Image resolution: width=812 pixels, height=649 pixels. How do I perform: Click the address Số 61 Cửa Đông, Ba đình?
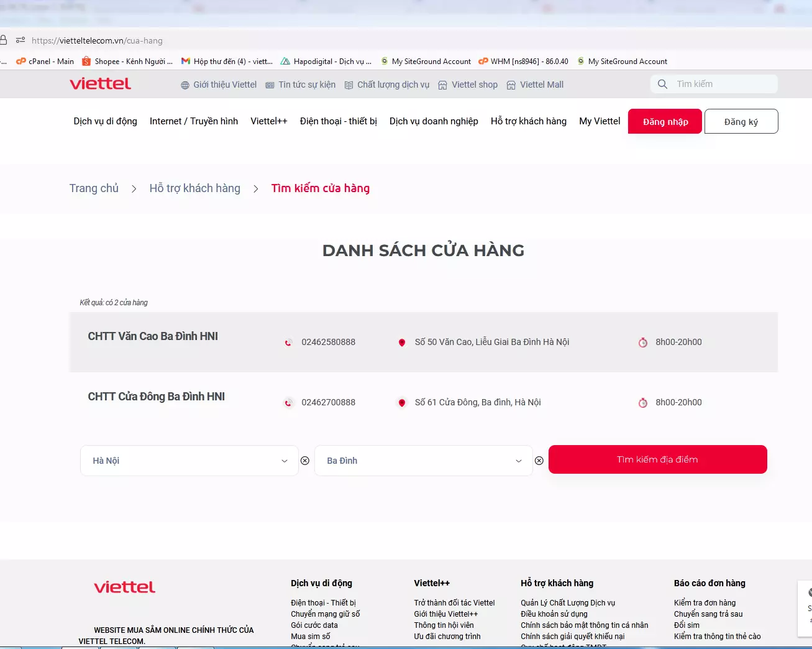tap(478, 402)
